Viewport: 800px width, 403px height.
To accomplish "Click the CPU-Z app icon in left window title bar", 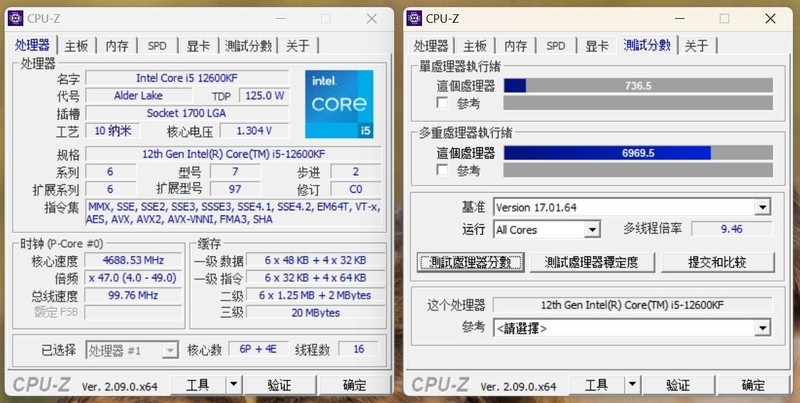I will pyautogui.click(x=16, y=19).
